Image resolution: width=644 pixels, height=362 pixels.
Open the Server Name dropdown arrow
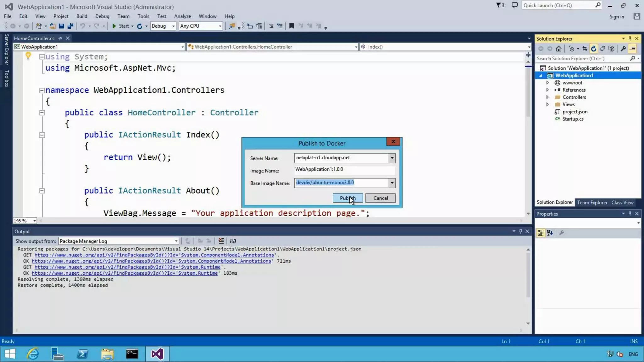pos(392,158)
